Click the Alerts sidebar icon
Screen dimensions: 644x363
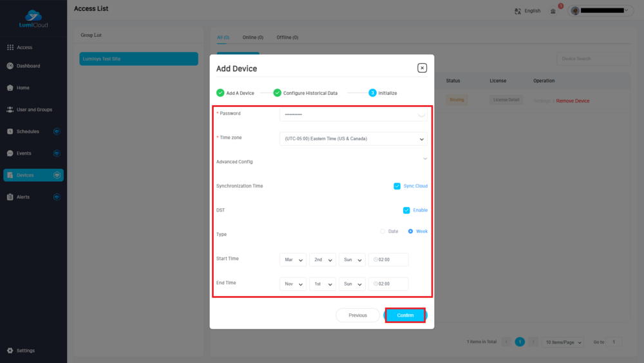(10, 197)
